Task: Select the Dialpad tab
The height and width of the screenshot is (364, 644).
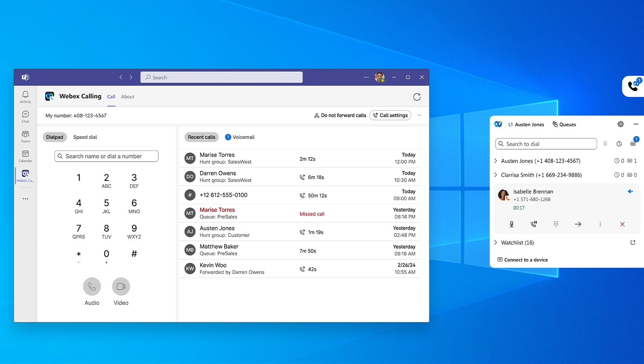Action: pyautogui.click(x=54, y=137)
